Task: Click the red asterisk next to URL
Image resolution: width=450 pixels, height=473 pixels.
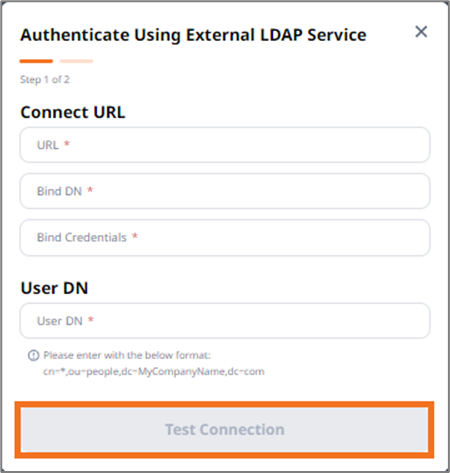Action: click(x=67, y=144)
